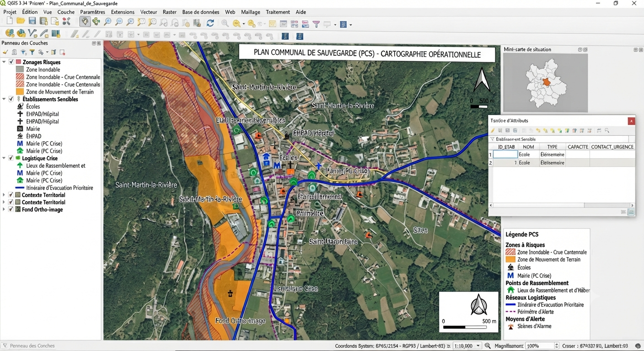Open layer styling brush in Couches panel
The image size is (644, 351).
tap(5, 52)
